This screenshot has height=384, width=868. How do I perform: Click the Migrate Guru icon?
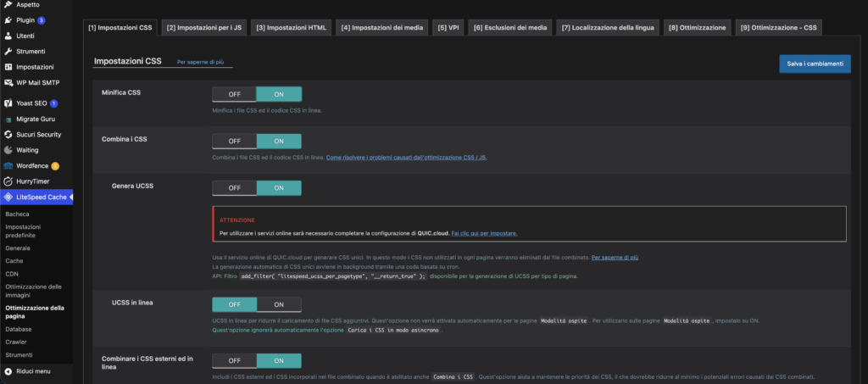(8, 119)
